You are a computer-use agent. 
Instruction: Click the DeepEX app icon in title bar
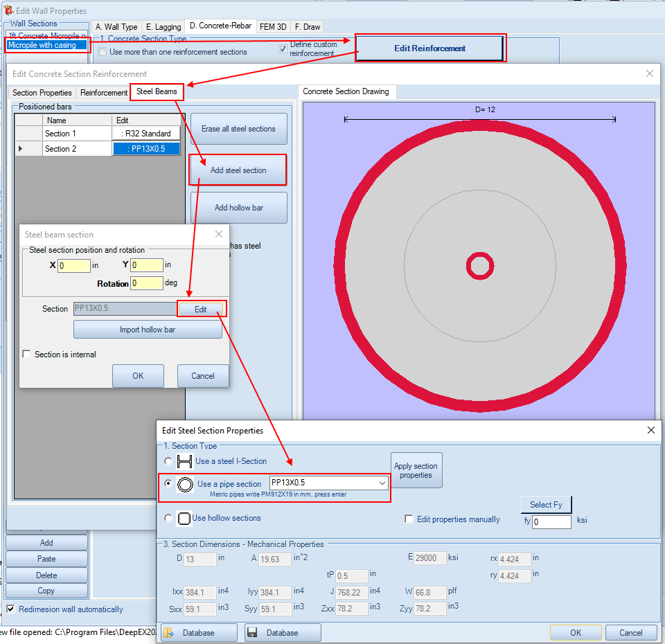coord(8,10)
